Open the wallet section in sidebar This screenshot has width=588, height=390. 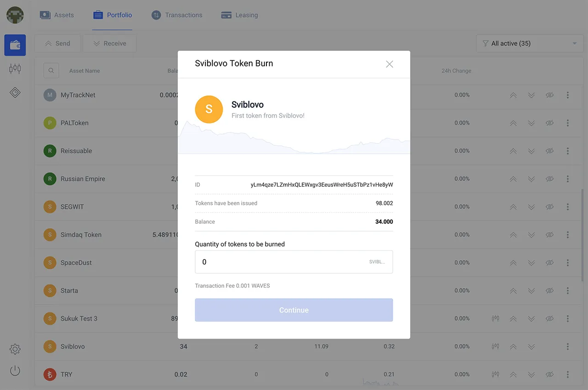click(x=15, y=45)
